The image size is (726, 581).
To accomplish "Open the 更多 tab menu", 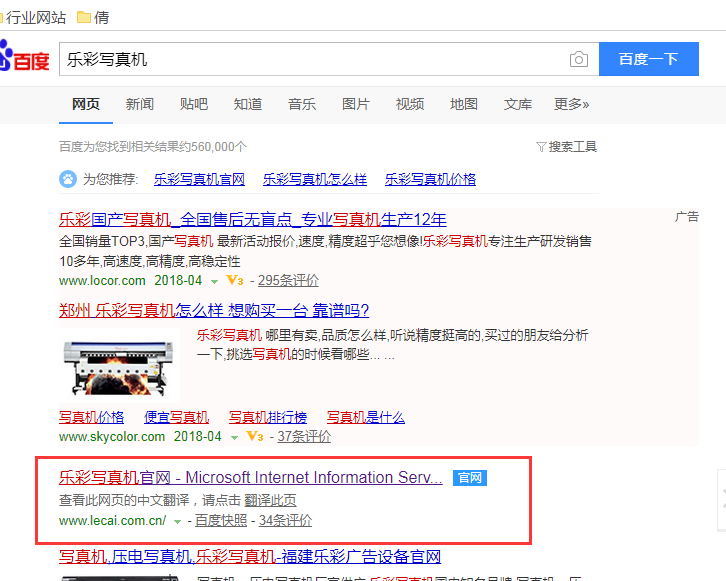I will point(571,104).
